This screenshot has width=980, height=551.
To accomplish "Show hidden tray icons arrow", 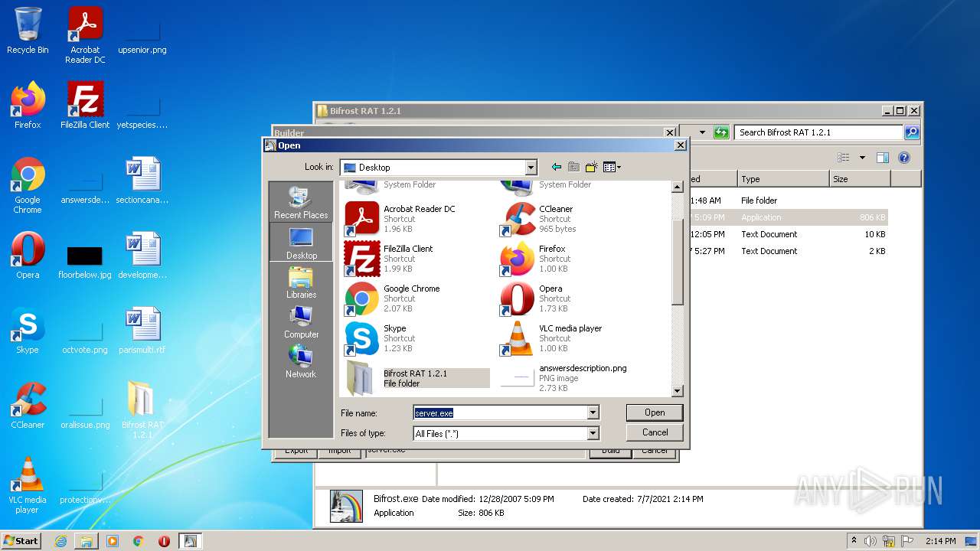I will coord(854,540).
